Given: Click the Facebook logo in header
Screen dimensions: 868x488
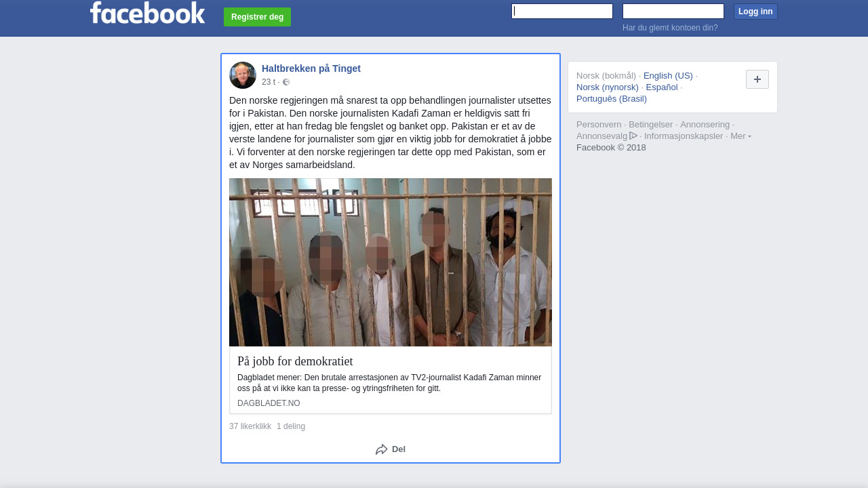Looking at the screenshot, I should tap(147, 12).
